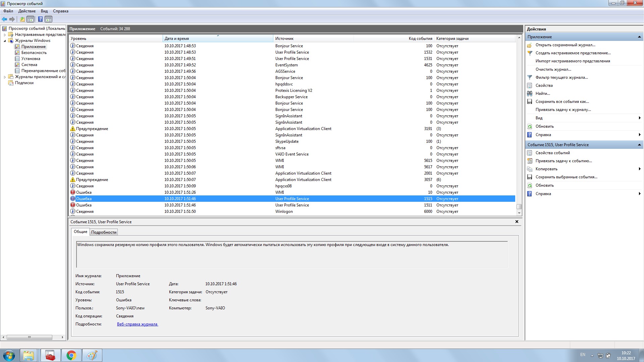644x362 pixels.
Task: Close the event 1515 preview pane
Action: click(x=517, y=222)
